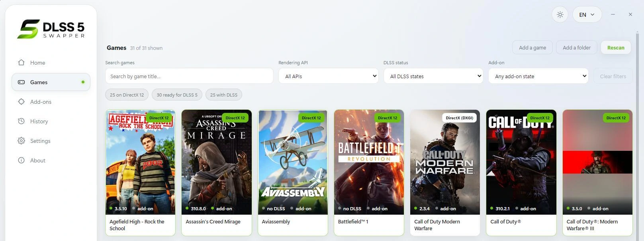Viewport: 644px width, 241px height.
Task: Click the no DLSS label on Battlefield 1
Action: tap(352, 209)
